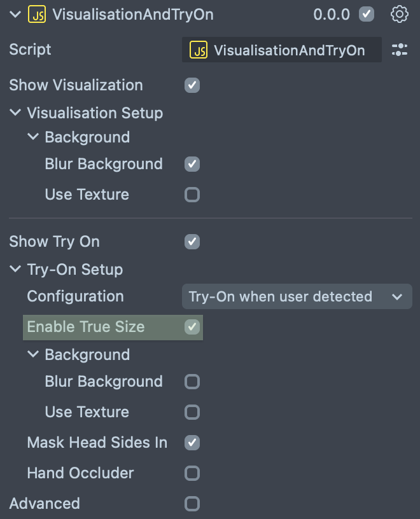Check the Advanced checkbox
Screen dimensions: 420x519
pos(192,504)
